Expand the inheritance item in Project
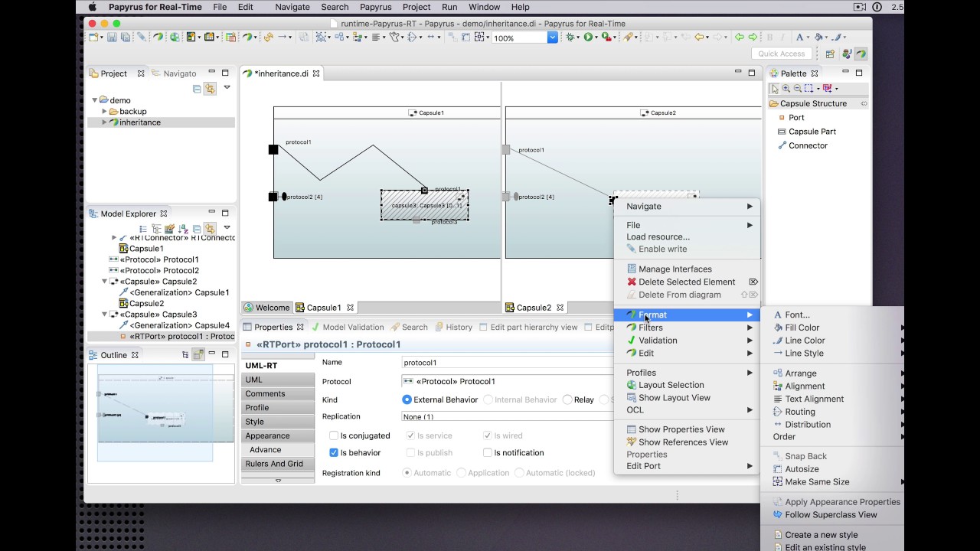Screen dimensions: 980x551 pos(105,122)
